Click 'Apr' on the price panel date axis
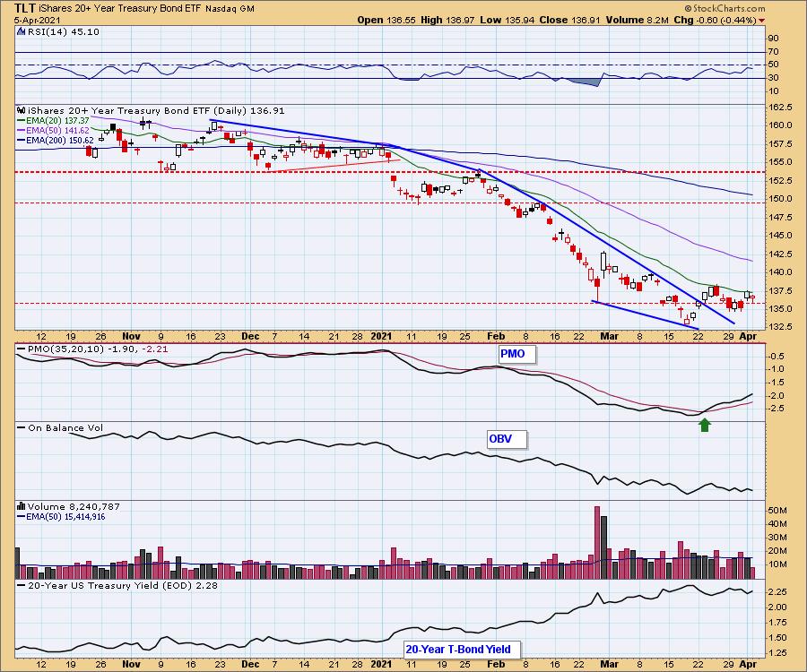807x672 pixels. 748,336
